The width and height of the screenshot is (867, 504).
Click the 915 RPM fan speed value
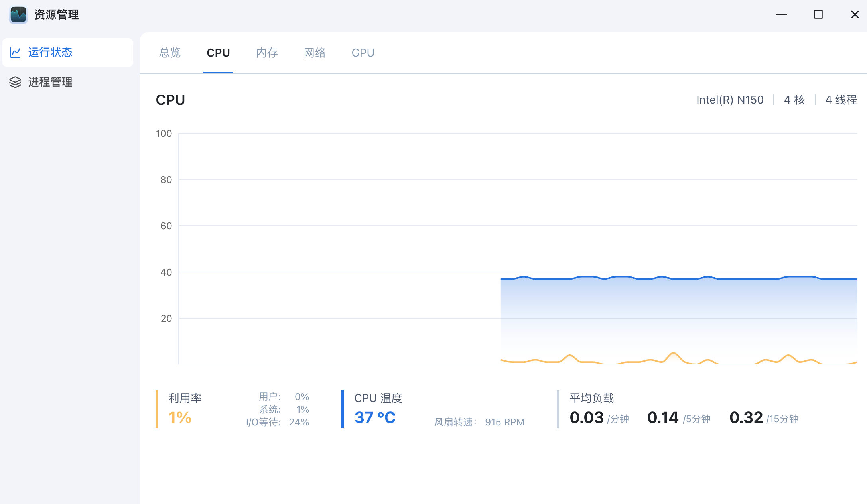pos(504,422)
